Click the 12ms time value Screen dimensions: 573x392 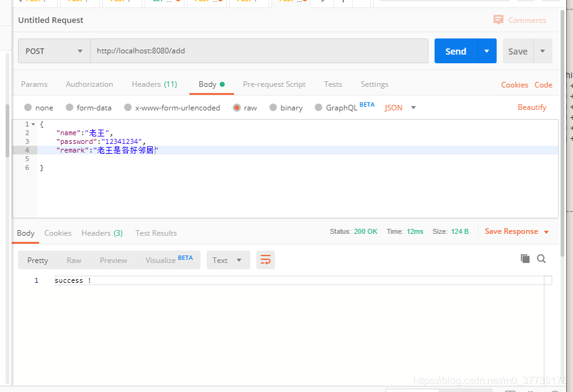pyautogui.click(x=415, y=231)
